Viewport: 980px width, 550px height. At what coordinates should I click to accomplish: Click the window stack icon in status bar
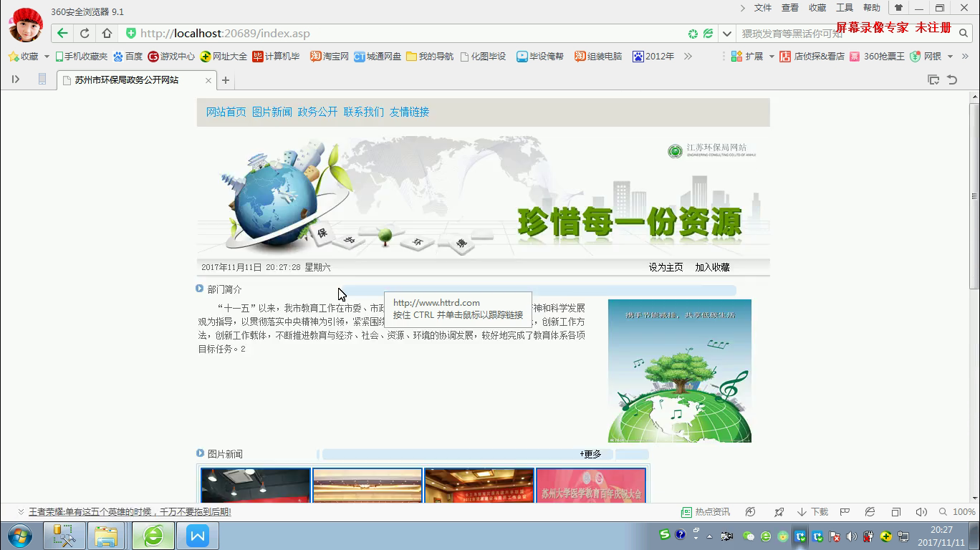(x=895, y=512)
